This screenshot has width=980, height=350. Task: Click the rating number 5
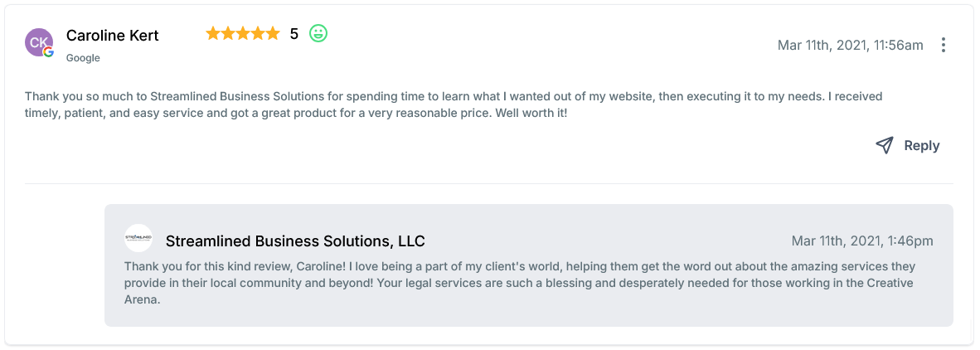[294, 34]
